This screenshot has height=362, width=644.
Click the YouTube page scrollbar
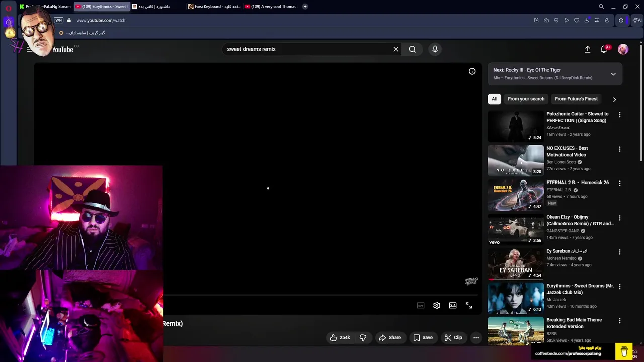pyautogui.click(x=641, y=103)
